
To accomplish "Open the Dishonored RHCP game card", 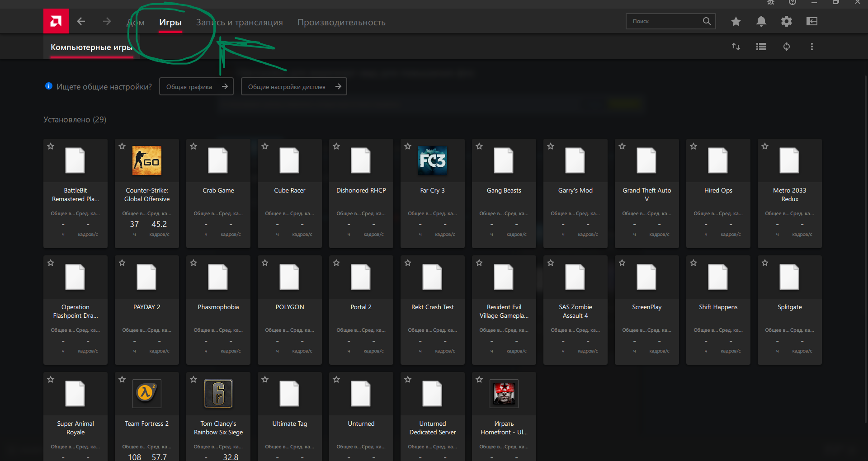I will (361, 193).
